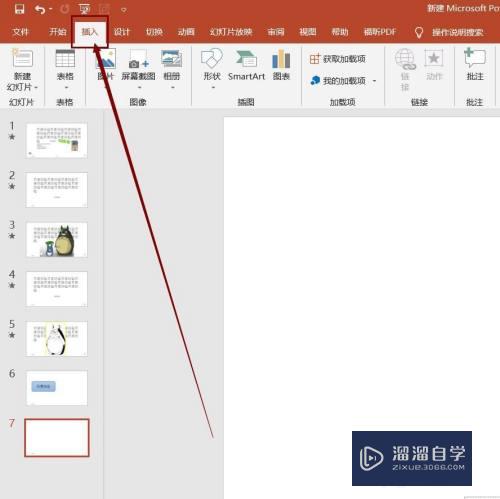This screenshot has width=500, height=499.
Task: Click the 图表 chart icon
Action: pos(281,59)
